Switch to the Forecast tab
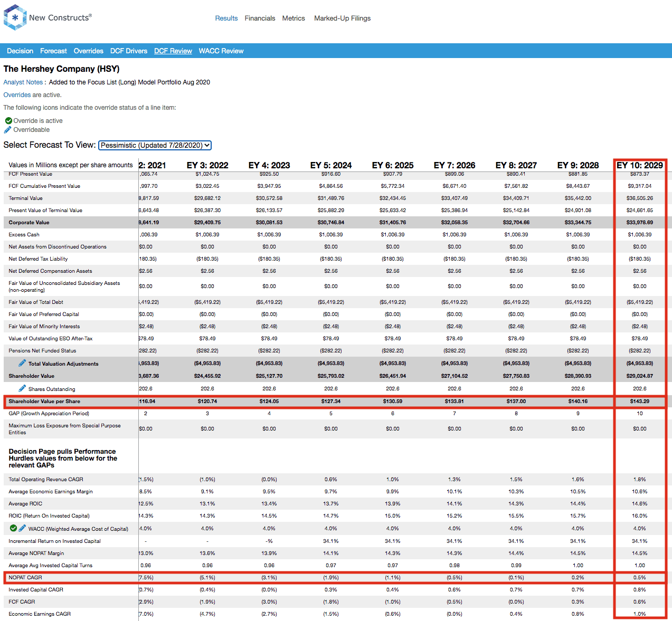 [53, 51]
